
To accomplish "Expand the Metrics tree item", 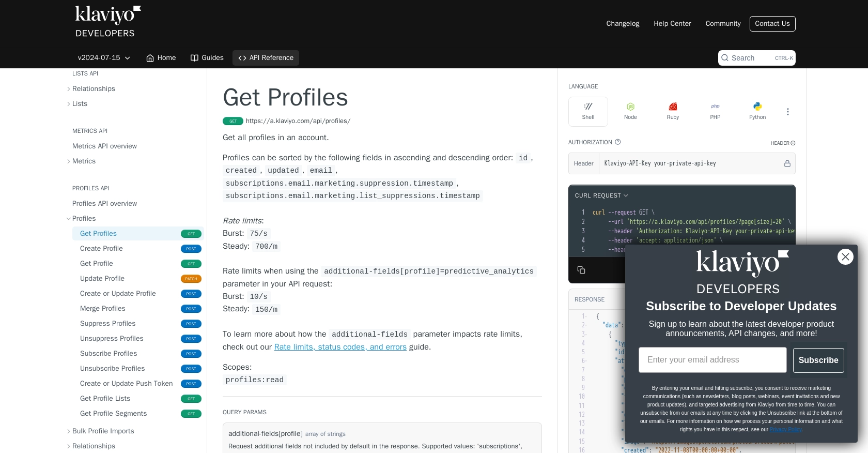I will click(69, 161).
